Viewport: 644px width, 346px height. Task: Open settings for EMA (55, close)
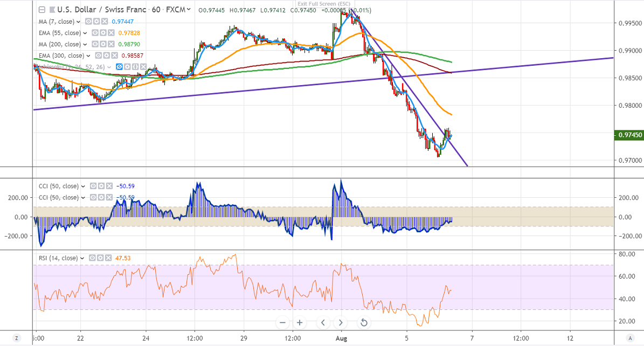(103, 33)
